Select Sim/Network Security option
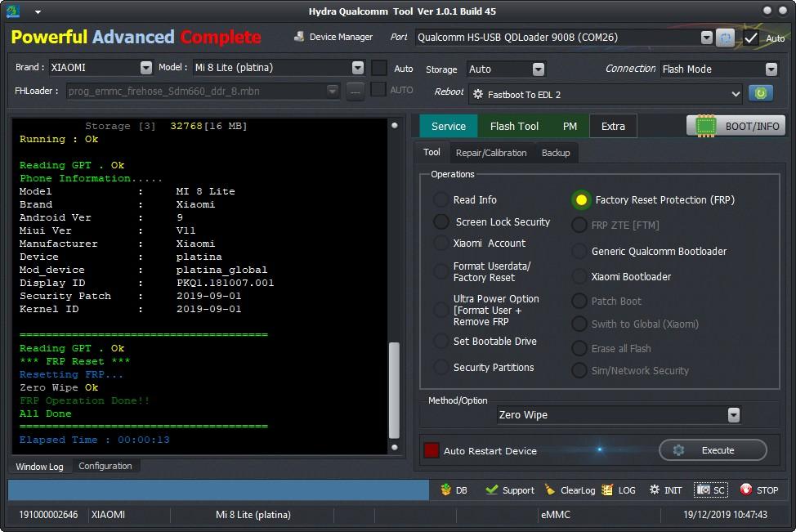The height and width of the screenshot is (532, 796). (579, 370)
